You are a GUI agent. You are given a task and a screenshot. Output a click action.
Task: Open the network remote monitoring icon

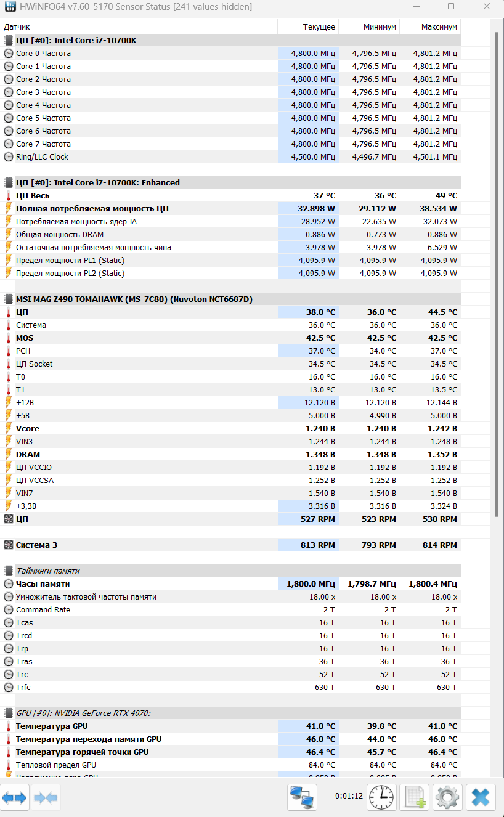(302, 798)
